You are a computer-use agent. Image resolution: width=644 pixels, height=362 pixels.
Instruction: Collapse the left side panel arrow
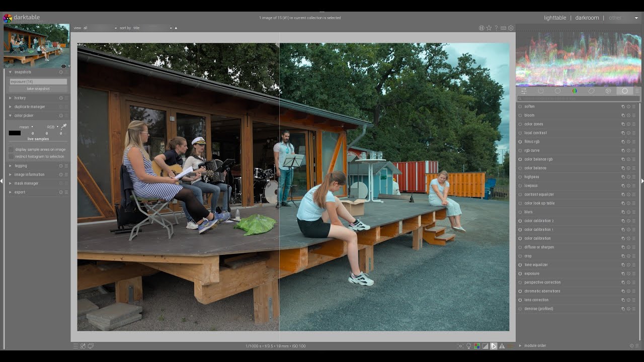tap(2, 181)
